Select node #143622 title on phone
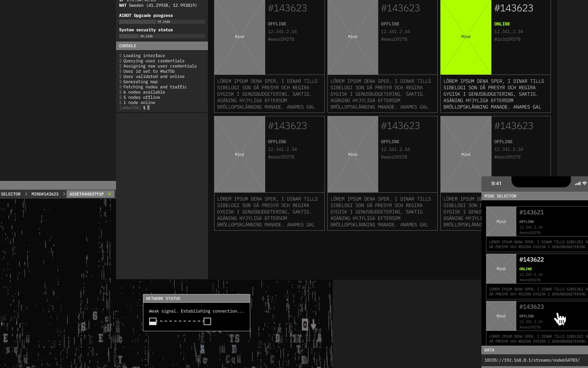Screen dimensions: 588x368 [531, 259]
